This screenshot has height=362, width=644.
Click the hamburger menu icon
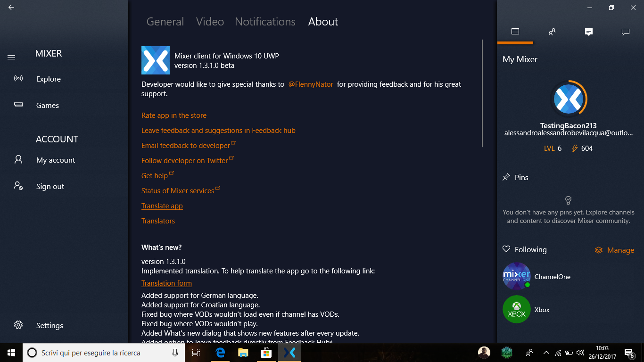click(x=11, y=57)
